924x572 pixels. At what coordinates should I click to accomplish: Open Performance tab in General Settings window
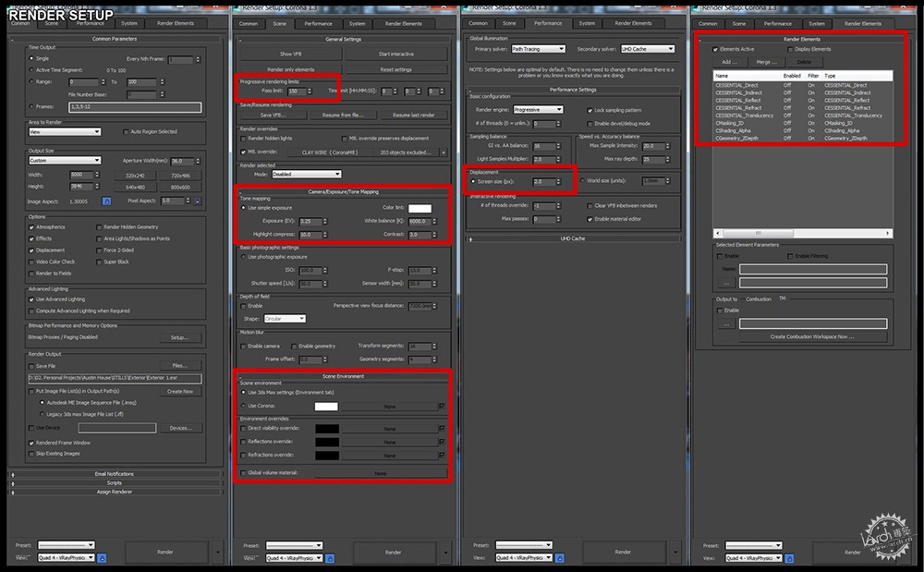(318, 24)
